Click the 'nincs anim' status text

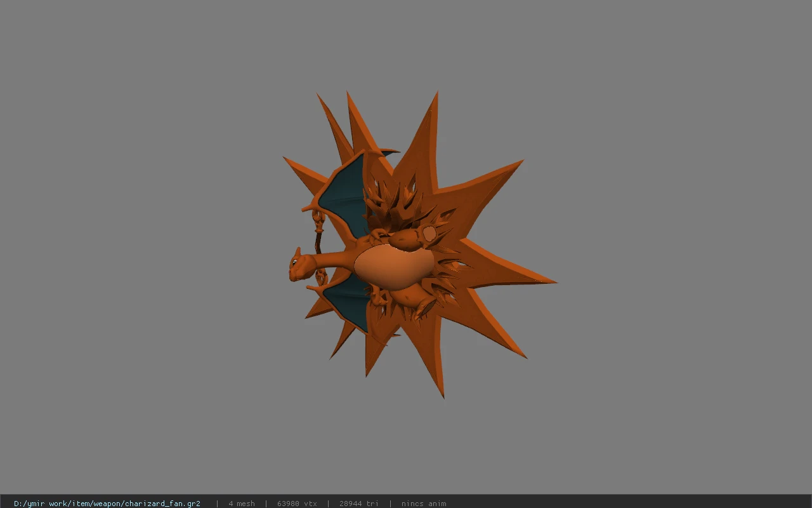tap(424, 504)
